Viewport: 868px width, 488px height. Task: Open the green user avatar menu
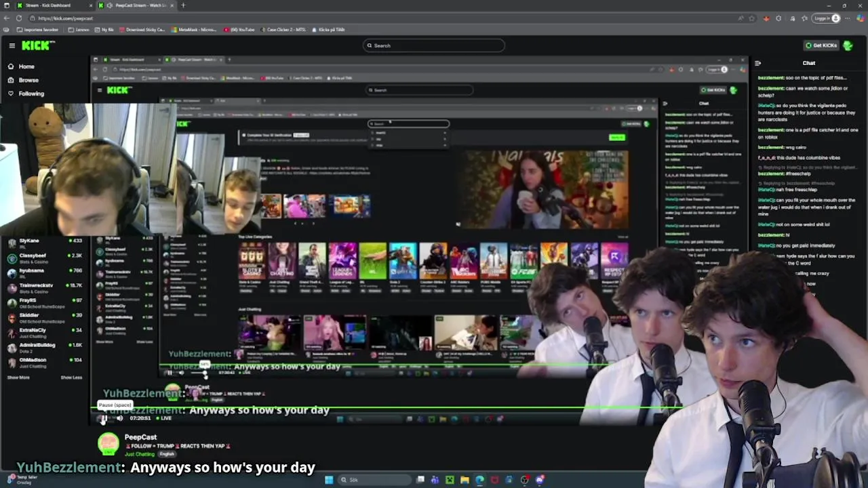[x=848, y=45]
